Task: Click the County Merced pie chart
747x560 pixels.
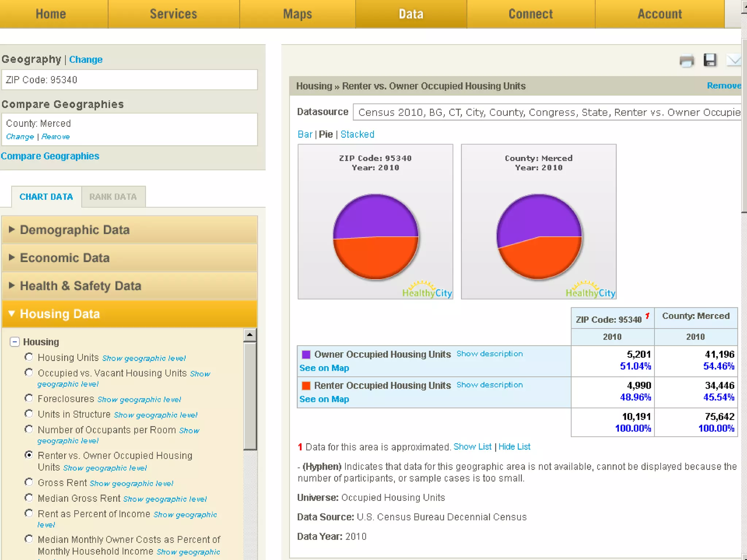Action: pyautogui.click(x=539, y=237)
